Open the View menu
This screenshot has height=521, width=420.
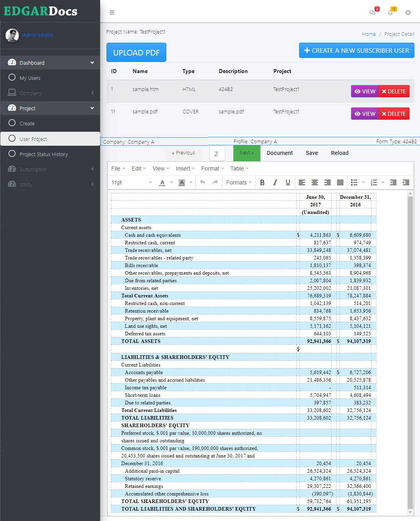click(x=161, y=168)
